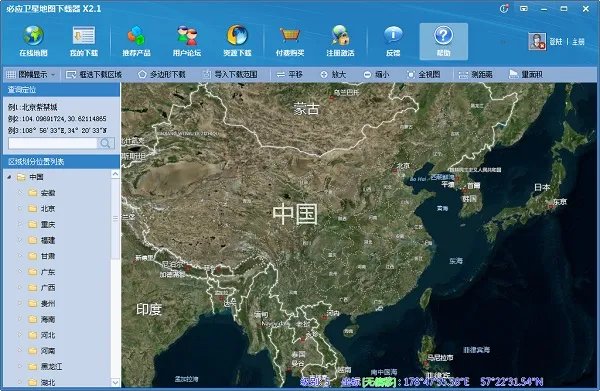Select 河北 in the region tree
This screenshot has height=391, width=600.
coord(48,335)
